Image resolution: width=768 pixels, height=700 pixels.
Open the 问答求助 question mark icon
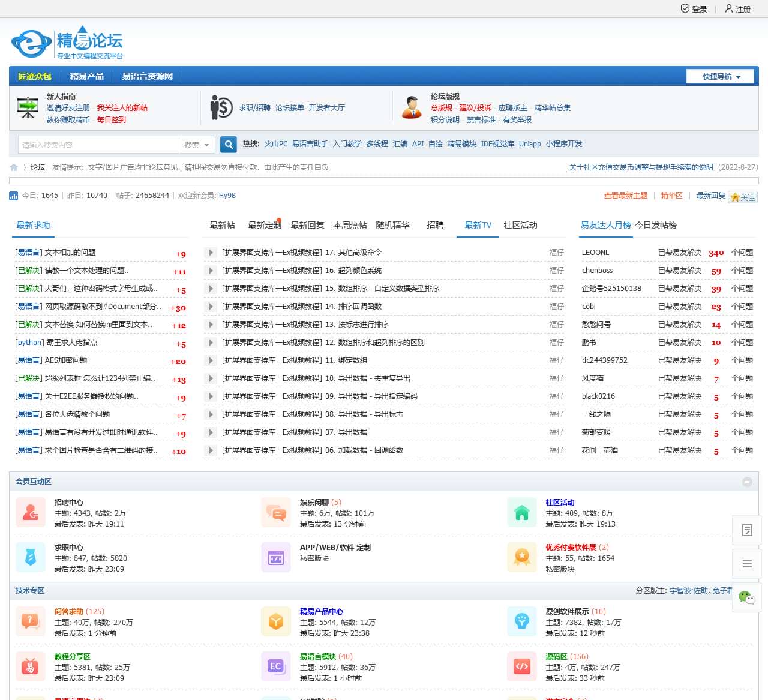coord(31,621)
